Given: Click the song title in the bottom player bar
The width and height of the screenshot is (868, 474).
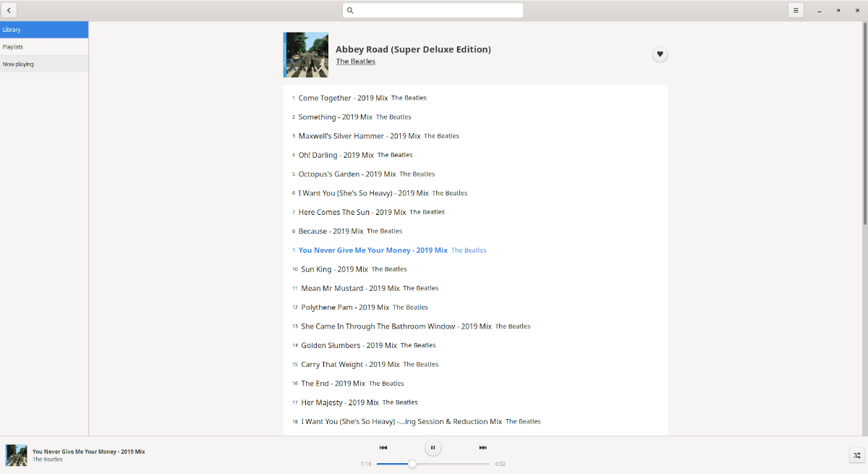Looking at the screenshot, I should tap(88, 452).
